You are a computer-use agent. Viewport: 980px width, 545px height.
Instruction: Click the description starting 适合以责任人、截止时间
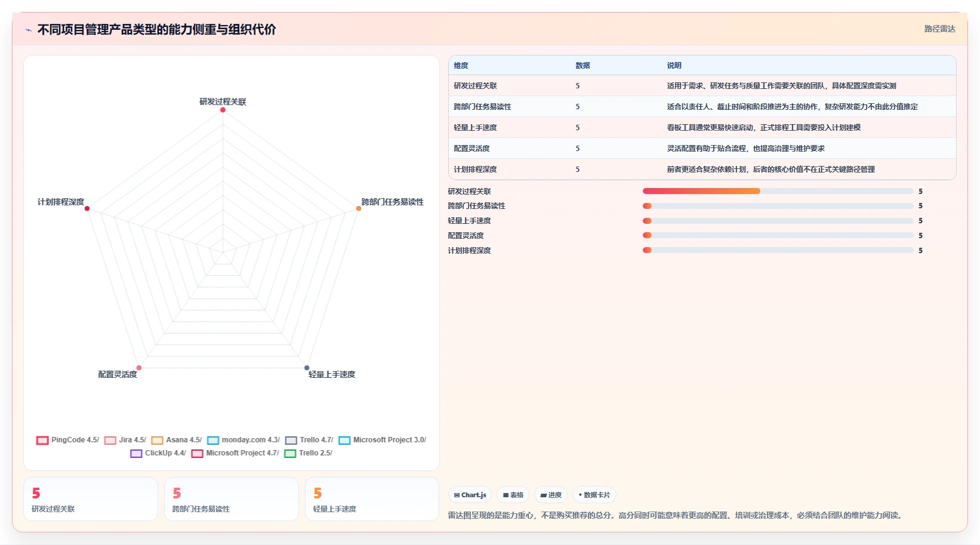coord(792,107)
